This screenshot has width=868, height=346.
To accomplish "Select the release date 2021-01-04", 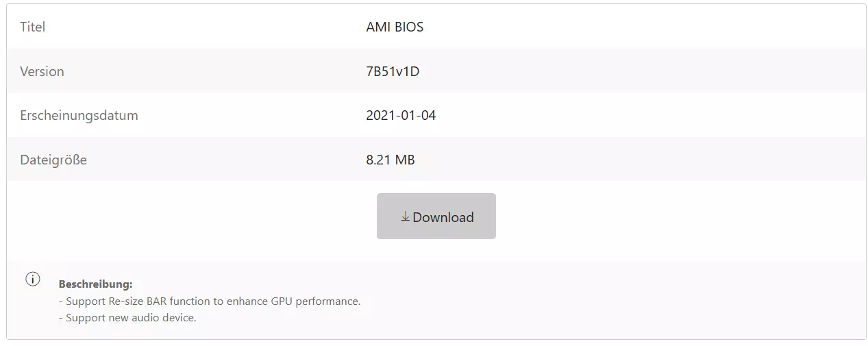I will (401, 115).
